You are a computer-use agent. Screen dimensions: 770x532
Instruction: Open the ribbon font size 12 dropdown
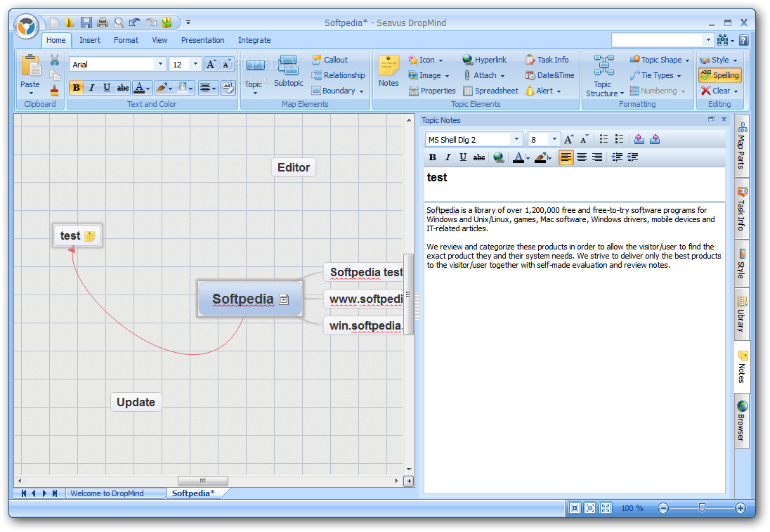(x=195, y=65)
